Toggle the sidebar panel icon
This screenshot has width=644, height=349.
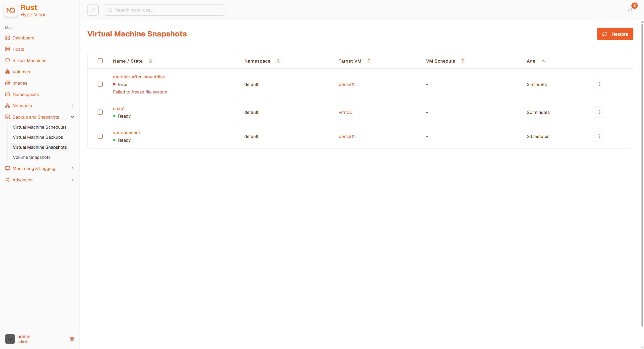93,10
